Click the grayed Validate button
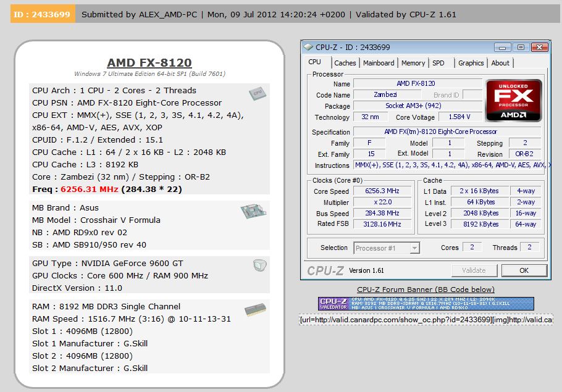562x392 pixels. tap(474, 270)
